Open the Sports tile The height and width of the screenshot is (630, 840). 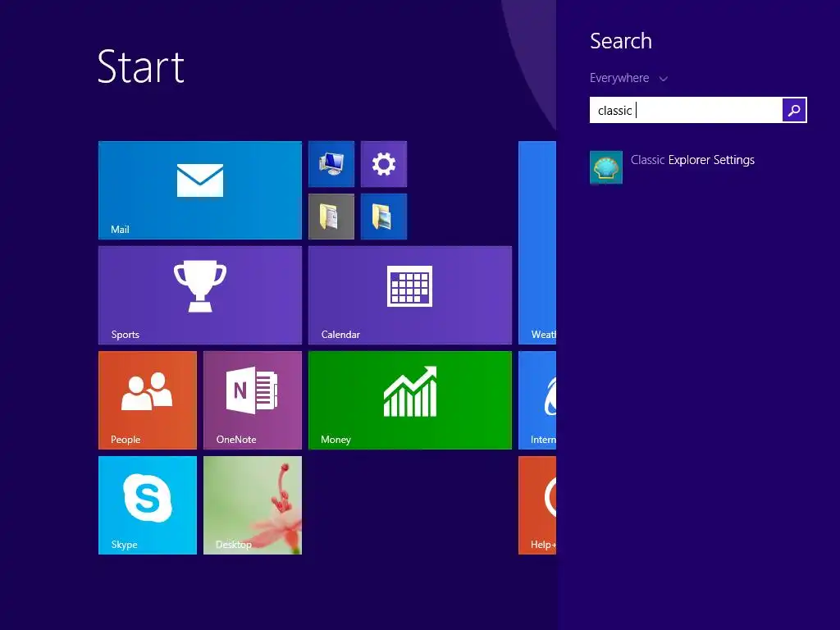point(200,295)
